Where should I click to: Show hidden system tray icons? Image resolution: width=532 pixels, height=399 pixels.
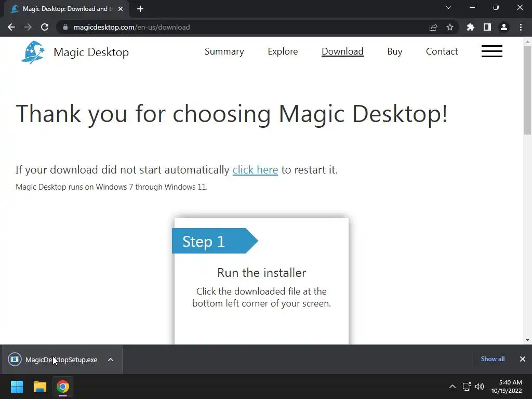point(453,387)
